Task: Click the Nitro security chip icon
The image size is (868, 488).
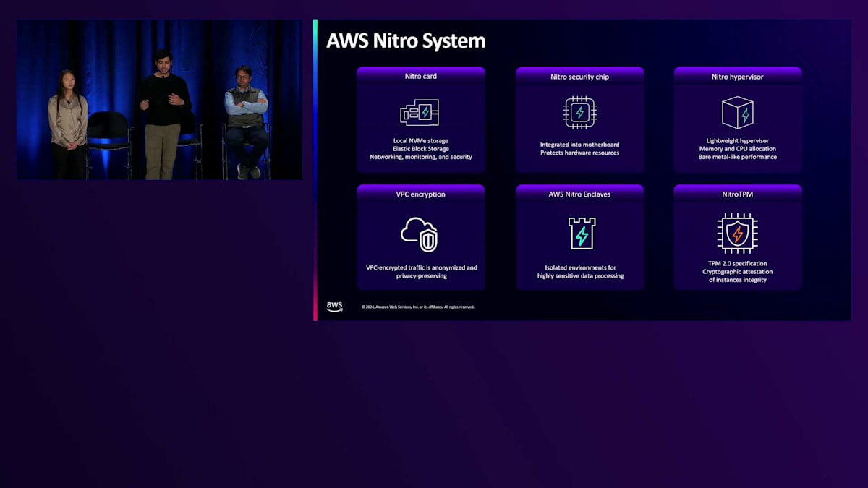Action: (579, 112)
